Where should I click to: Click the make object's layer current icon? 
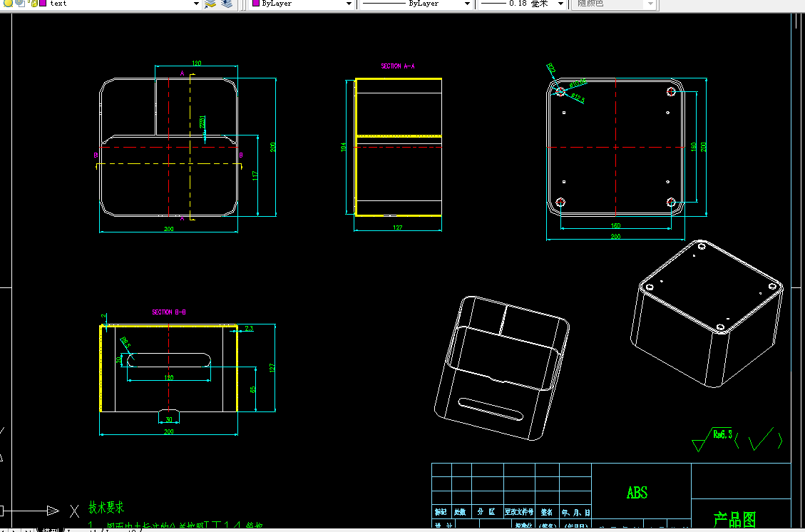coord(210,4)
